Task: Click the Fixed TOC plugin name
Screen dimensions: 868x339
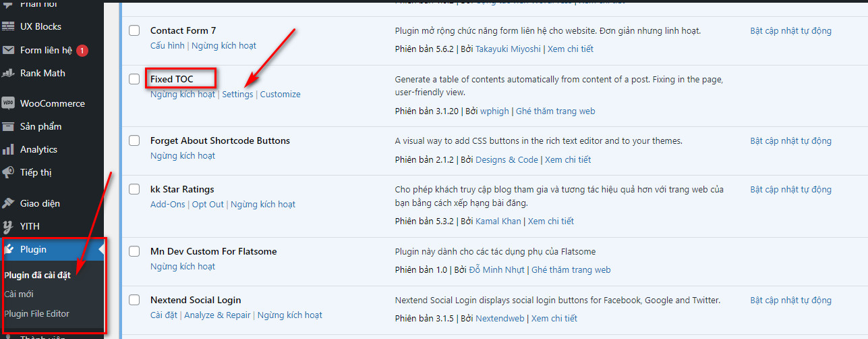Action: [x=172, y=79]
